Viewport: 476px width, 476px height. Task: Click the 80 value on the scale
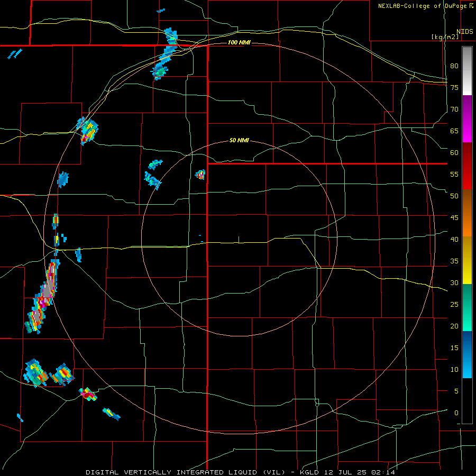click(454, 66)
